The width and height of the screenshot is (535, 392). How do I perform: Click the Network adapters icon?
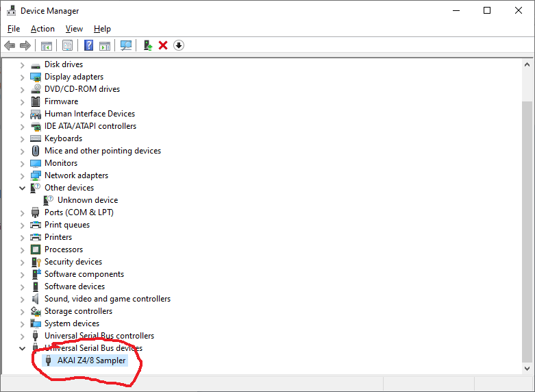click(x=36, y=175)
